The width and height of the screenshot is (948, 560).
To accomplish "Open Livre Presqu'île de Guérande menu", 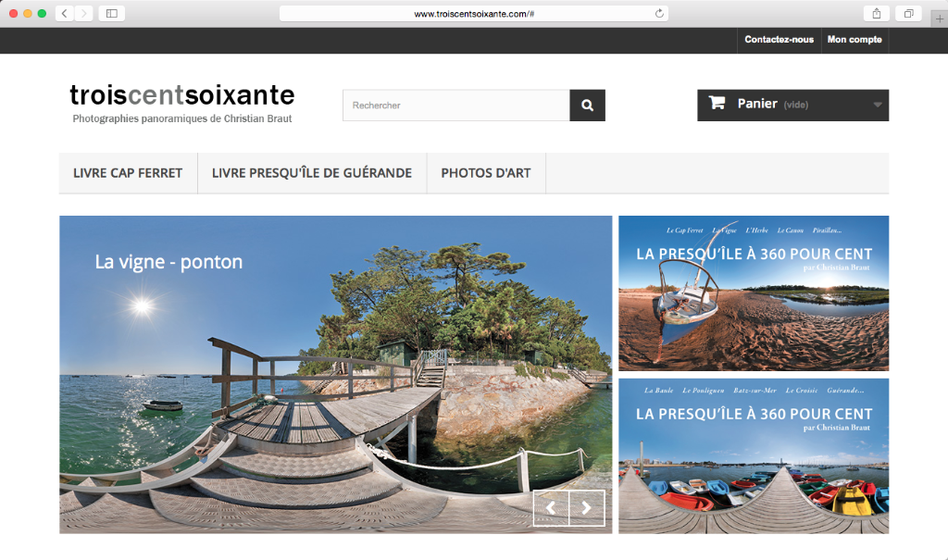I will (311, 173).
